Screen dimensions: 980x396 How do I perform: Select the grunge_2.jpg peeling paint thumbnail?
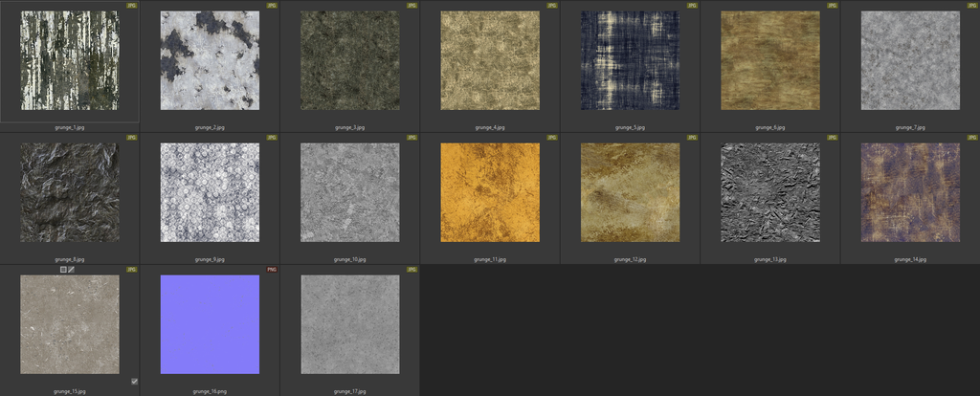(x=210, y=60)
